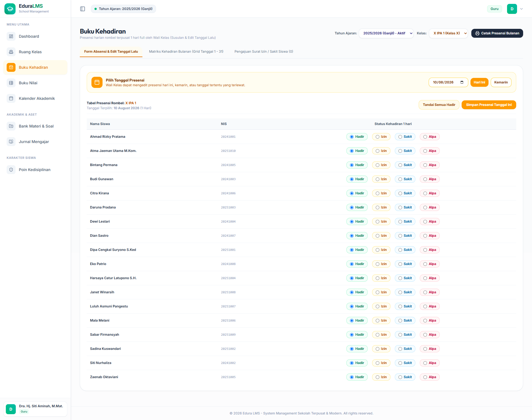Screen dimensions: 532x420
Task: Mark Zaenab Oktaviani as Alpa
Action: 430,377
